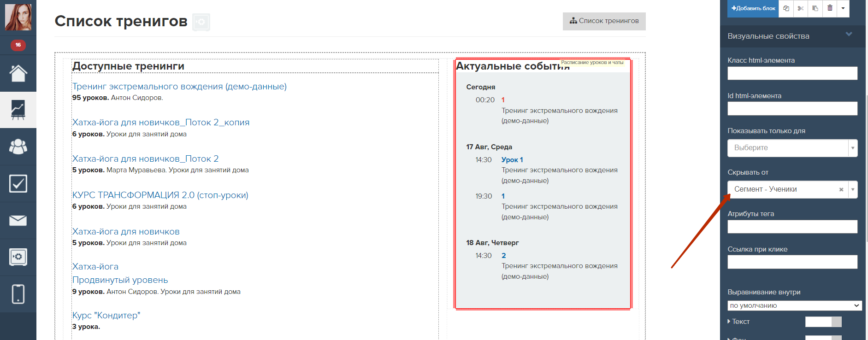Click the 'Текст' color swatch
Image resolution: width=868 pixels, height=340 pixels.
(823, 322)
